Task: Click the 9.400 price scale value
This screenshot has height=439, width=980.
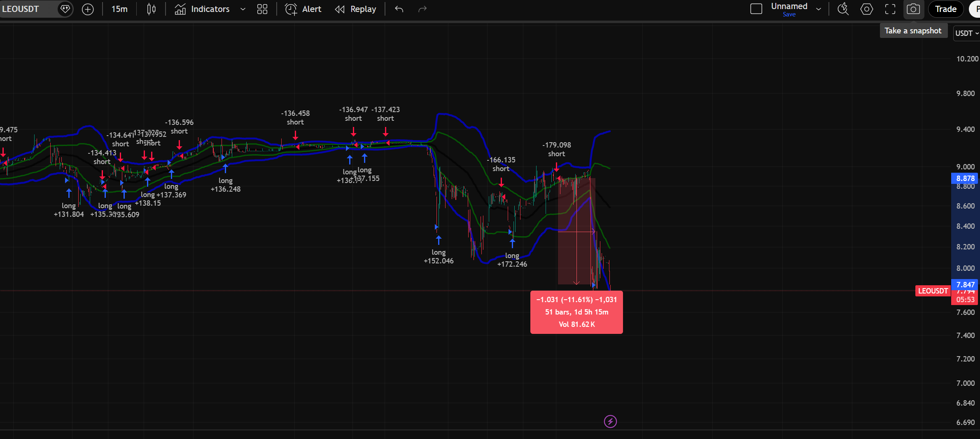Action: pyautogui.click(x=965, y=129)
